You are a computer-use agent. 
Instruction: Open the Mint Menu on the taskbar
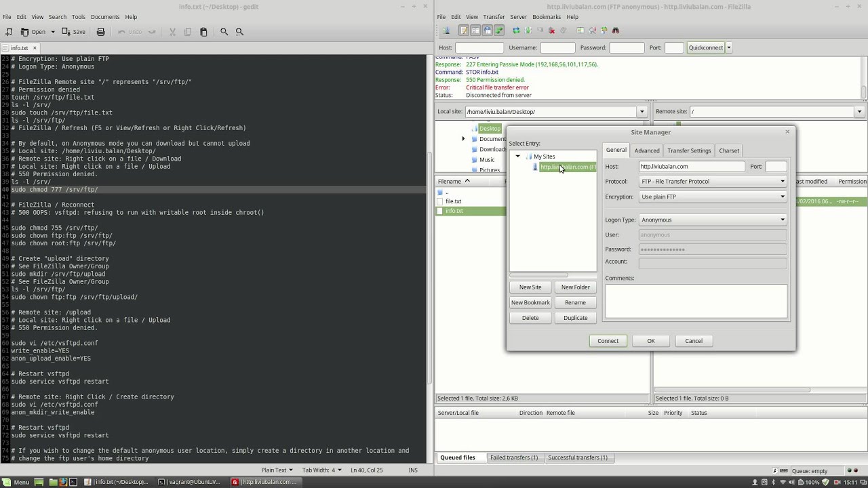(x=16, y=482)
